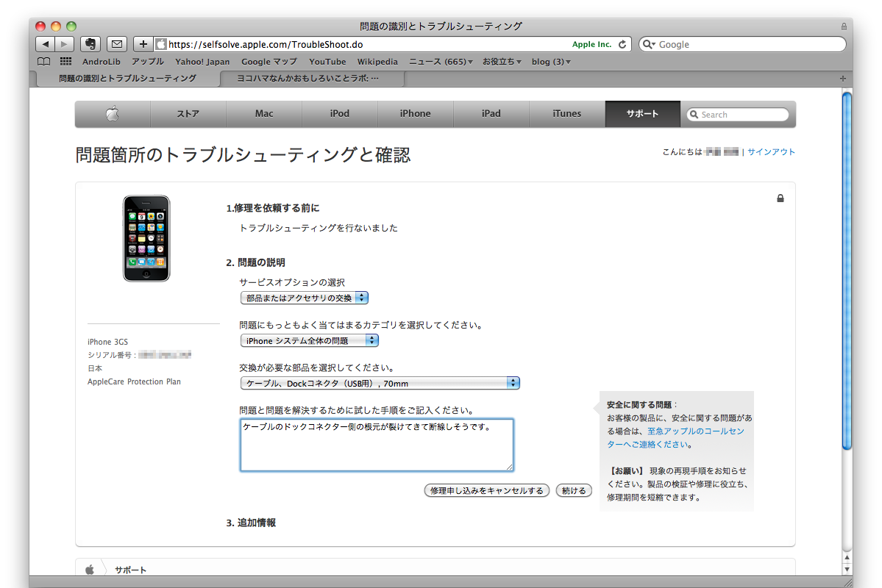The image size is (882, 588).
Task: Click the Apple logo in the navigation bar
Action: 113,113
